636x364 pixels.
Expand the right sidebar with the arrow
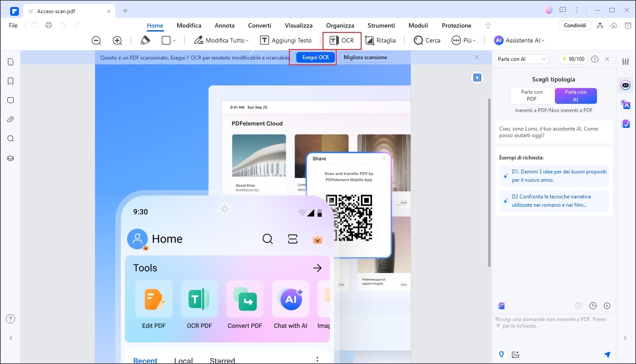(625, 338)
